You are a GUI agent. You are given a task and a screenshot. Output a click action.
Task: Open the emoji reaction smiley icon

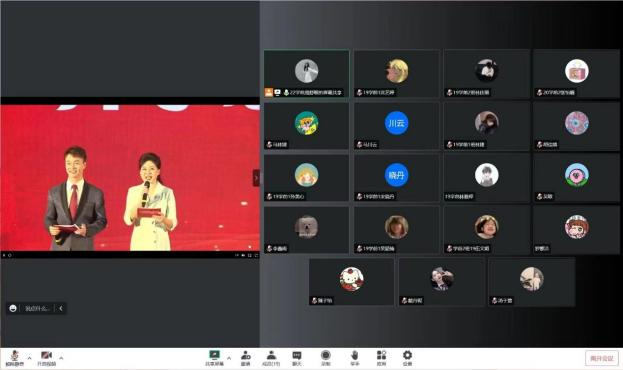point(13,308)
